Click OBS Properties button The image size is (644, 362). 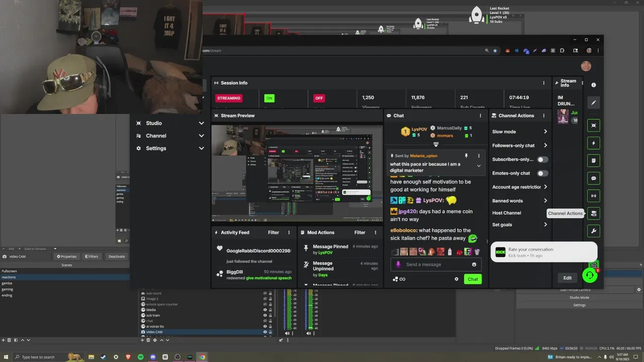pos(66,256)
